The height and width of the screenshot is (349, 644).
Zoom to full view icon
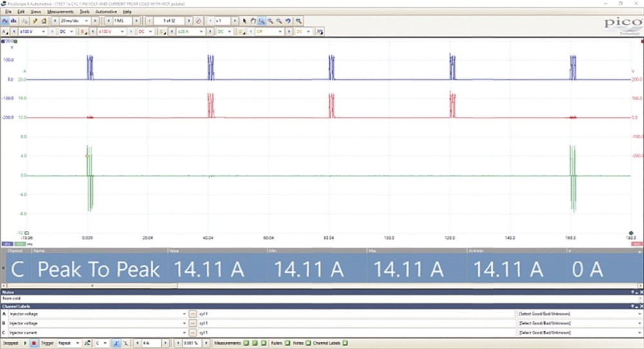(x=299, y=21)
